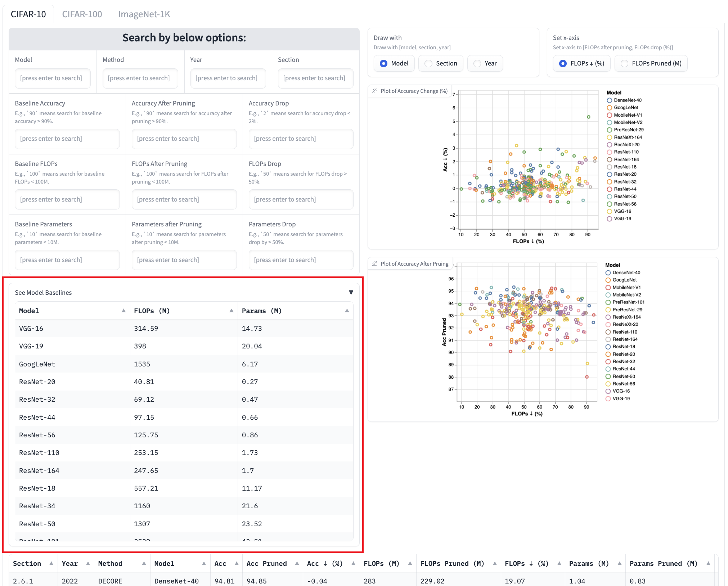The height and width of the screenshot is (586, 728).
Task: Click the See Model Baselines label
Action: [x=43, y=292]
